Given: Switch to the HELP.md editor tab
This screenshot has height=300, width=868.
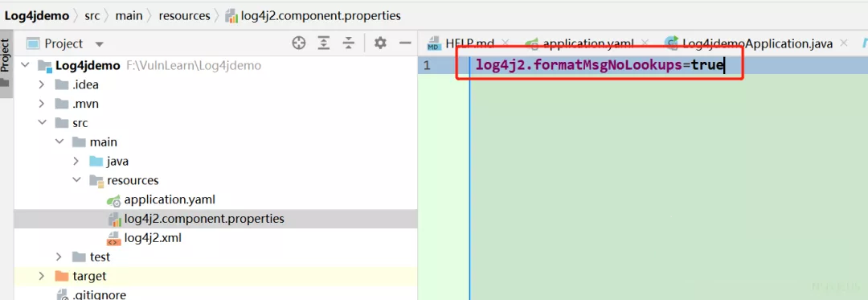Looking at the screenshot, I should 469,43.
